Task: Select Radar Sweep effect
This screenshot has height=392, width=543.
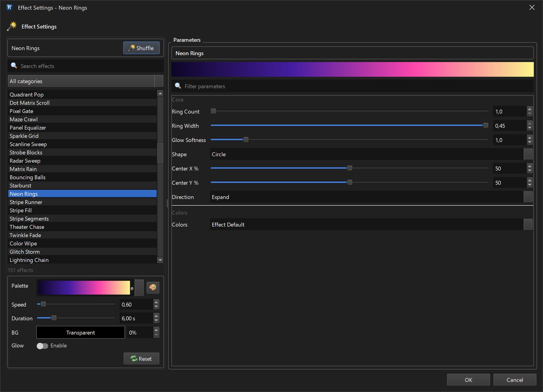Action: [82, 161]
